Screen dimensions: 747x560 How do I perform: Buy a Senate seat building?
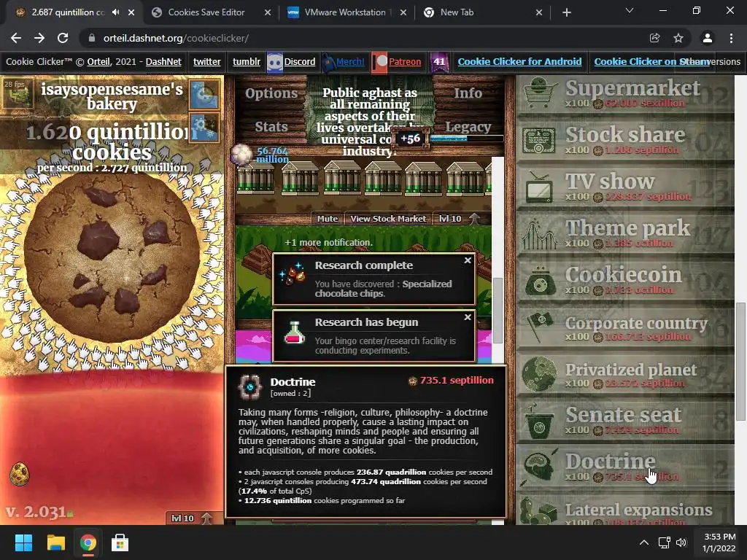tap(625, 420)
